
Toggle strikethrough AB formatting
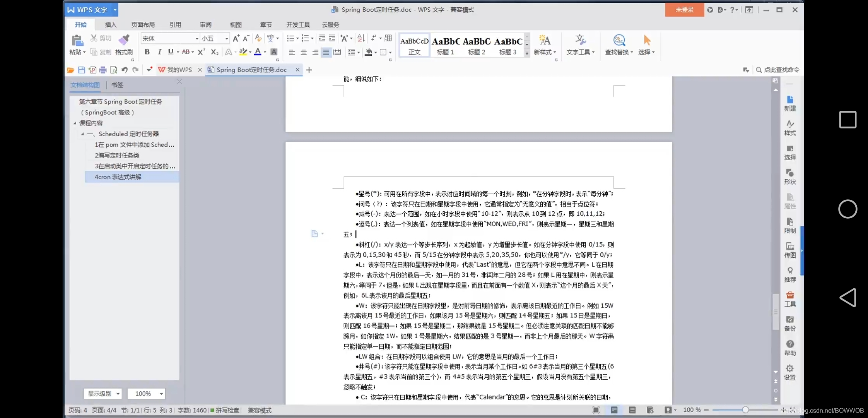pos(186,52)
